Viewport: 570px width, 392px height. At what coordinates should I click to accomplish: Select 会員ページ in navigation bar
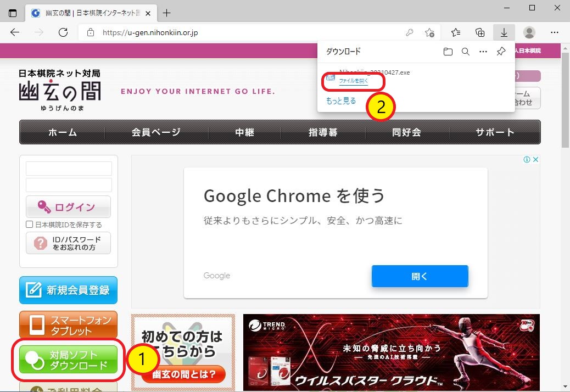[x=156, y=132]
